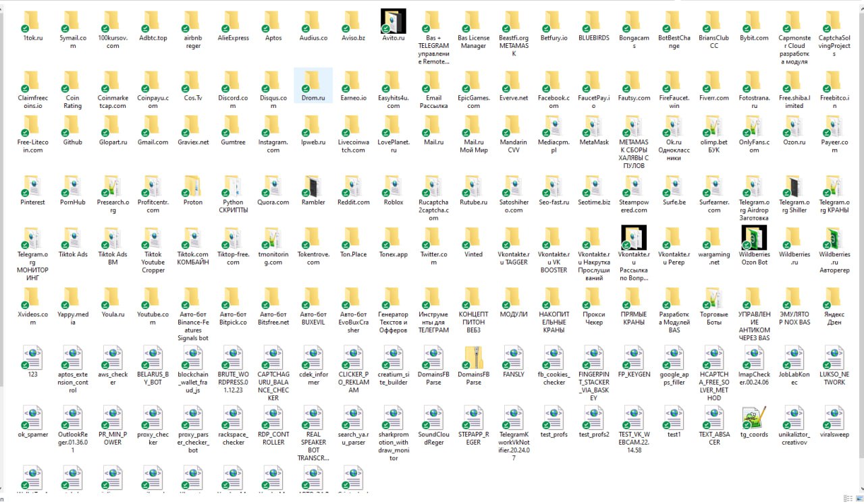
Task: Click the Telegram.org КРАНЫ folder icon
Action: (x=834, y=186)
